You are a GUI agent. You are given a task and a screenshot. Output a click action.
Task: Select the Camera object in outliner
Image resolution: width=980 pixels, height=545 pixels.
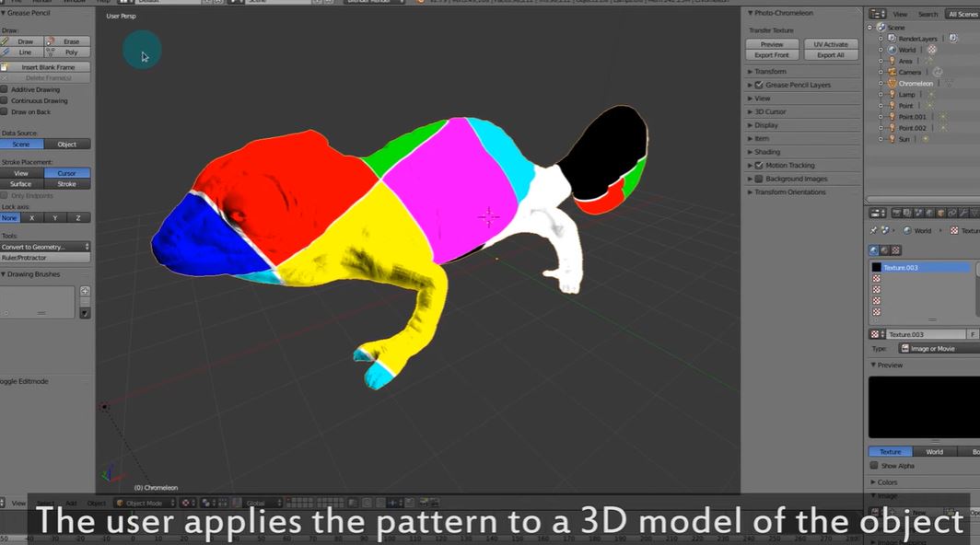point(909,73)
